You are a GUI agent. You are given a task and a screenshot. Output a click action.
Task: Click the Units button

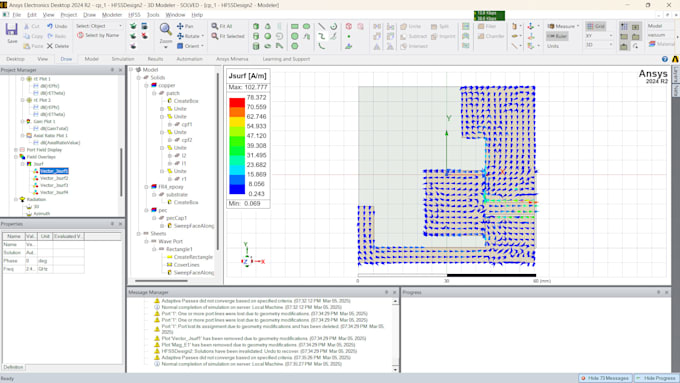click(553, 46)
